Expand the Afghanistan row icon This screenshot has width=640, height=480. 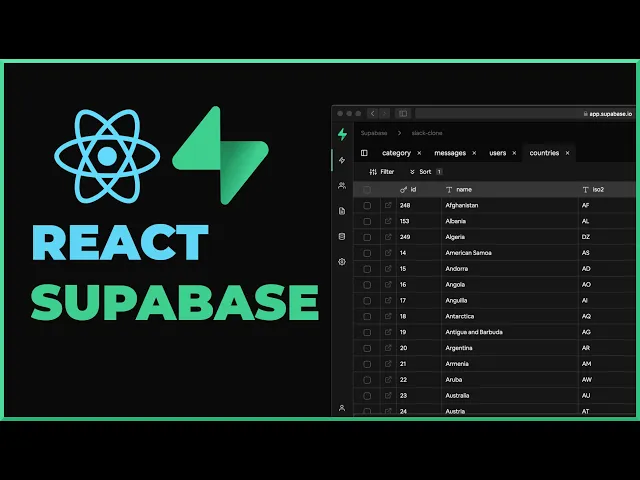tap(388, 205)
